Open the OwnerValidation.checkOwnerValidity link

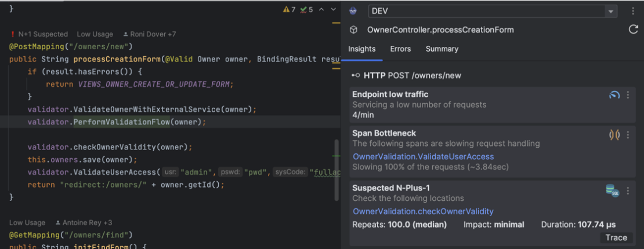click(423, 211)
